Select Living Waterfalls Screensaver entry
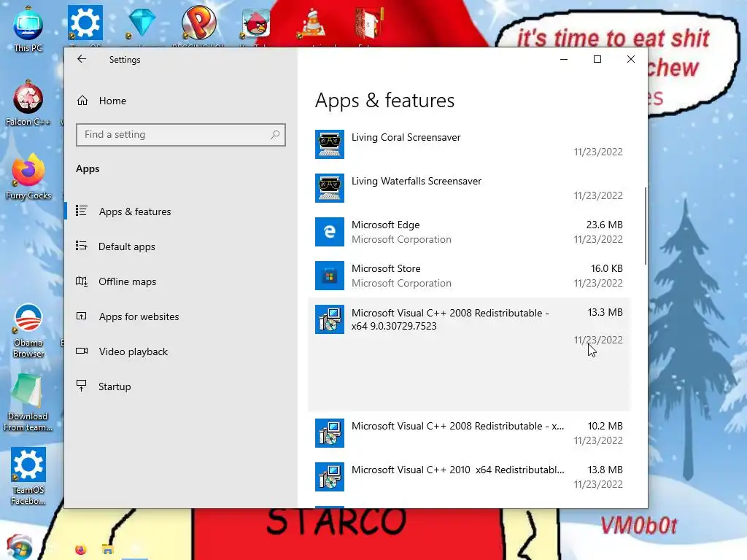Image resolution: width=747 pixels, height=560 pixels. pyautogui.click(x=469, y=188)
